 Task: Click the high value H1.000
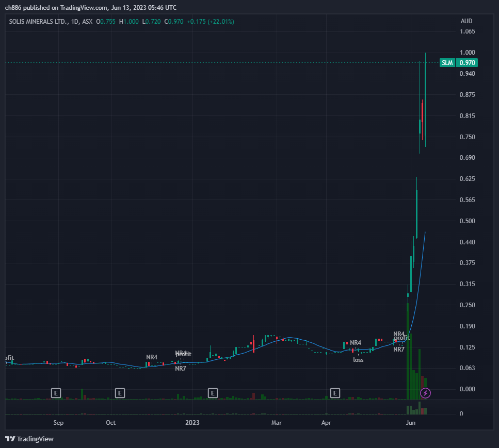pyautogui.click(x=129, y=22)
